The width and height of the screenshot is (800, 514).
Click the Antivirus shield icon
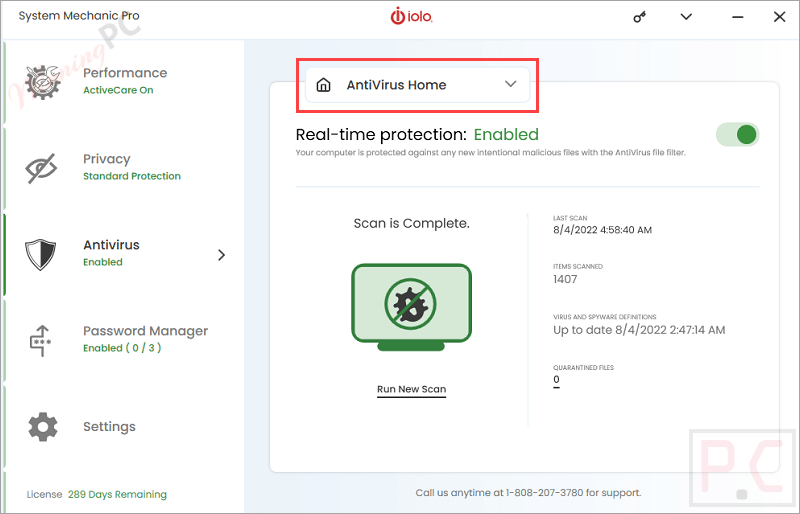(40, 254)
